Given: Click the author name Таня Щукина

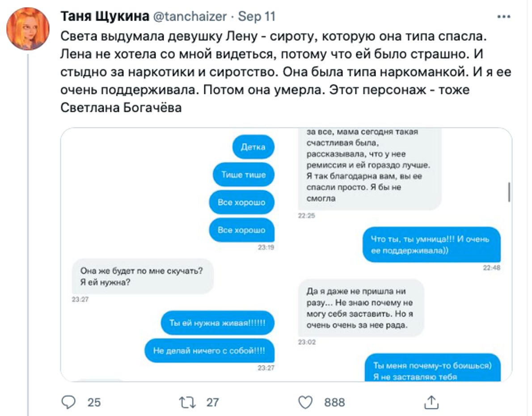Looking at the screenshot, I should pos(105,17).
